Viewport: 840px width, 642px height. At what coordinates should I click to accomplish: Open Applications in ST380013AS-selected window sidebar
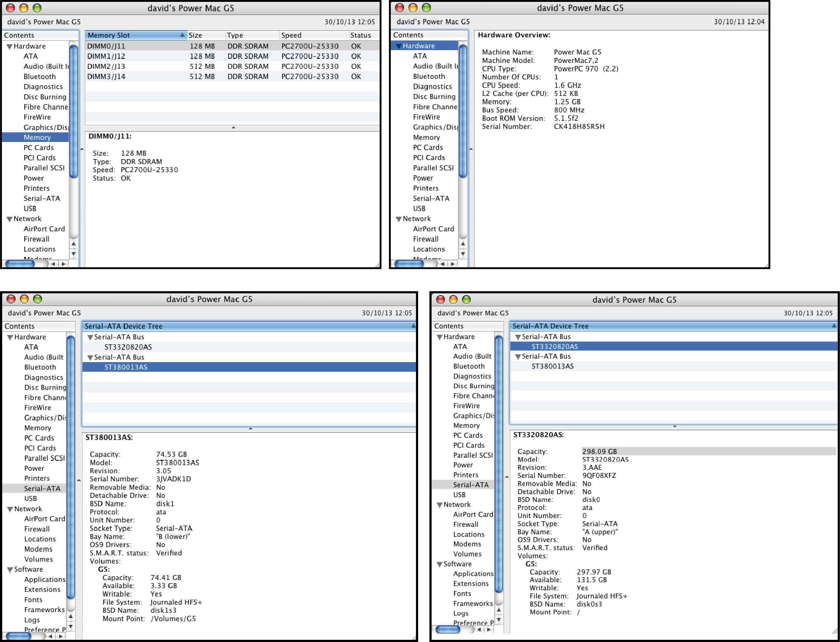pos(45,580)
